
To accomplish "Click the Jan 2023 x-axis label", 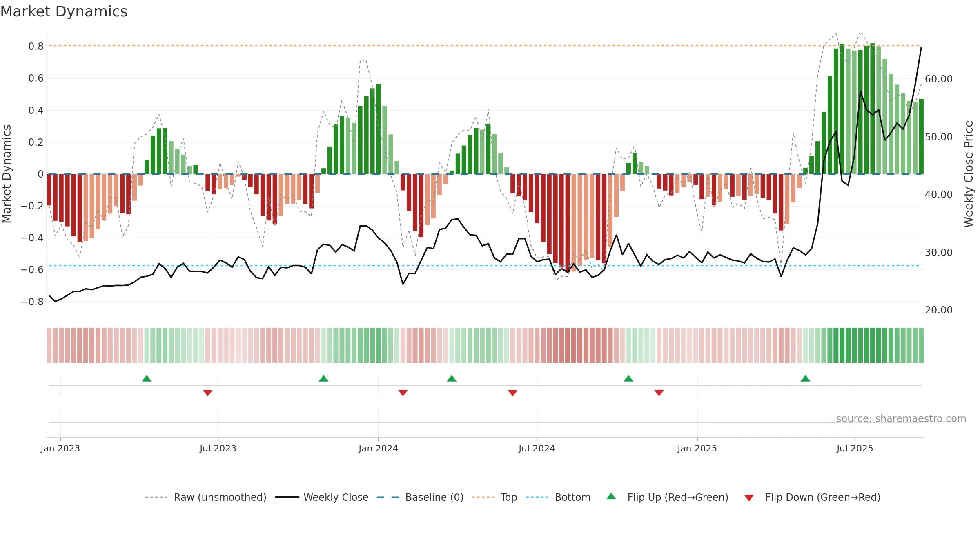I will coord(60,448).
